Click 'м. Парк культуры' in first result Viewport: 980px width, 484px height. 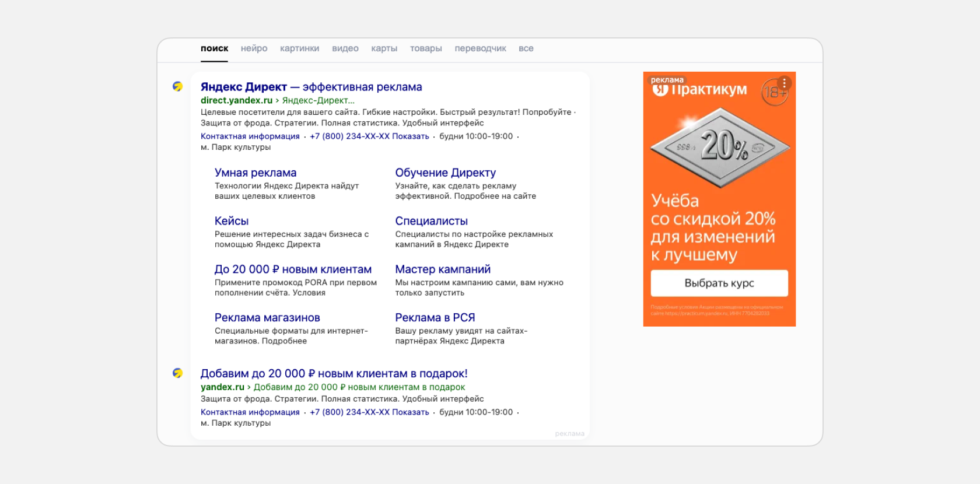(x=236, y=148)
